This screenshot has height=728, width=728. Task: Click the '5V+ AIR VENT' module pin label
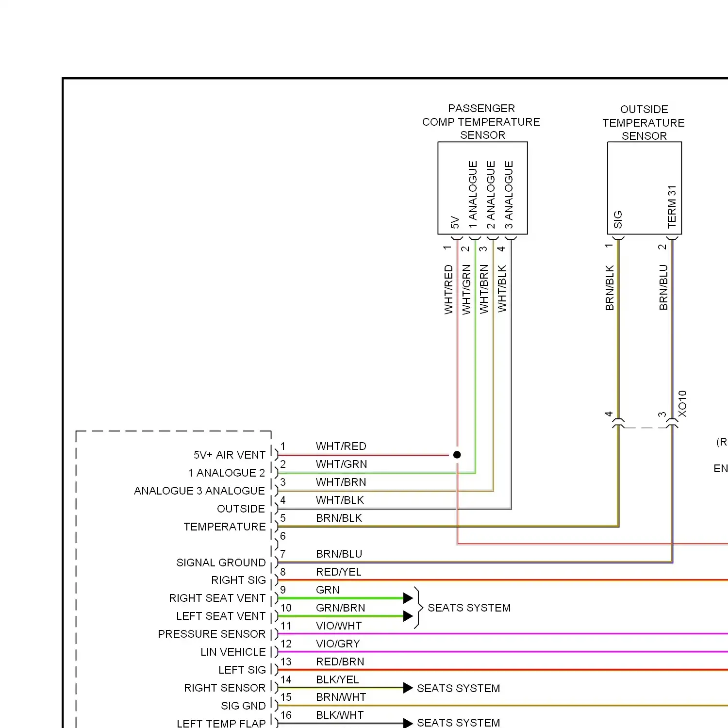[230, 455]
